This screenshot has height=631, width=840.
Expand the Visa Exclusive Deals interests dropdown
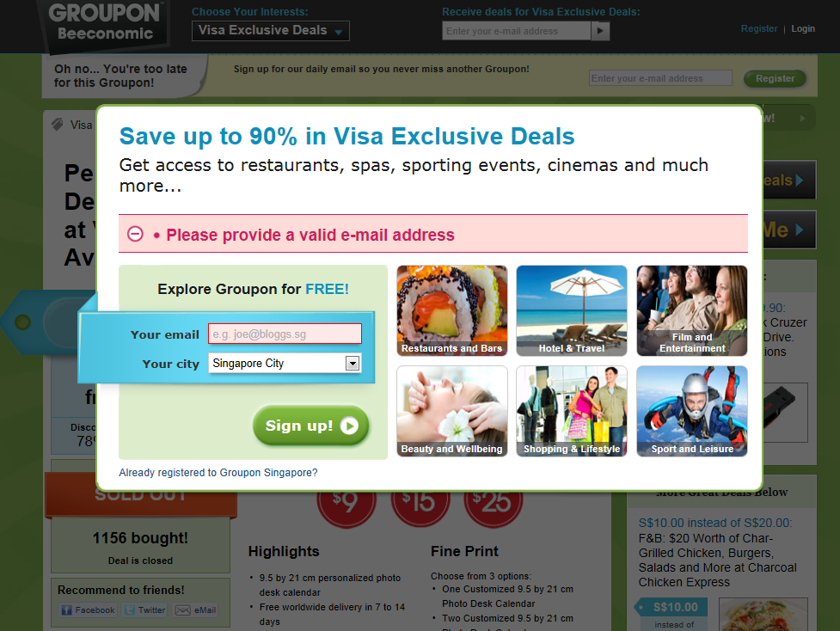[271, 31]
